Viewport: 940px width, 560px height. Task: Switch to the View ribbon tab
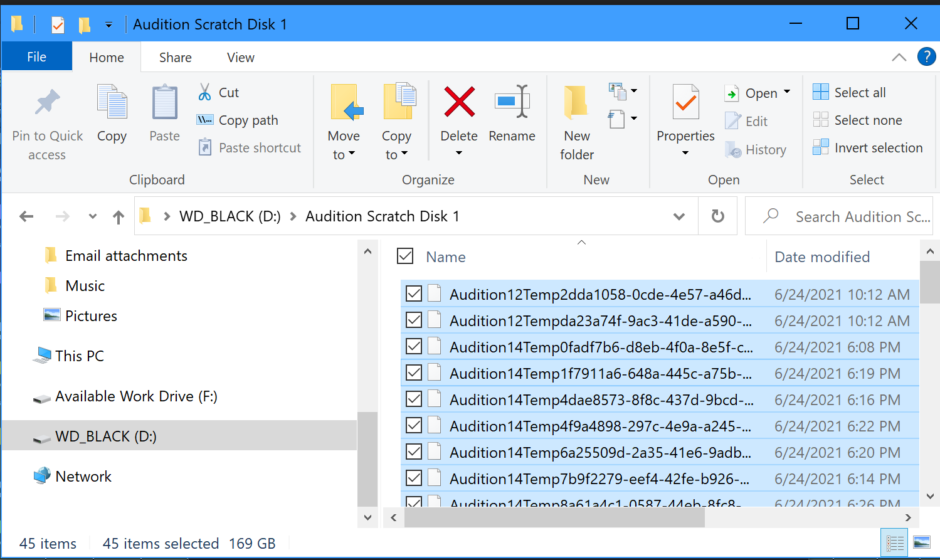(240, 57)
